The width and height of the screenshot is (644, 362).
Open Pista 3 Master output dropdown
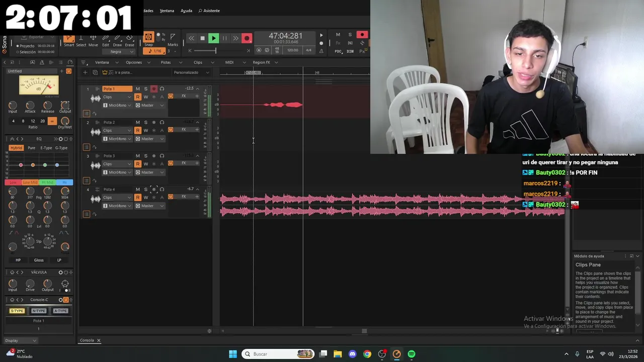tap(150, 172)
